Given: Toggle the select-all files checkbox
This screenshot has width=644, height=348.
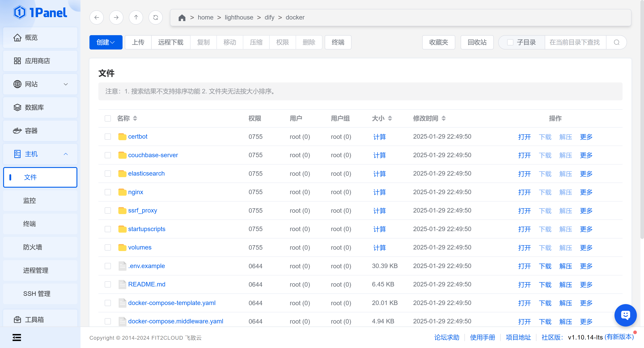Looking at the screenshot, I should (x=108, y=118).
